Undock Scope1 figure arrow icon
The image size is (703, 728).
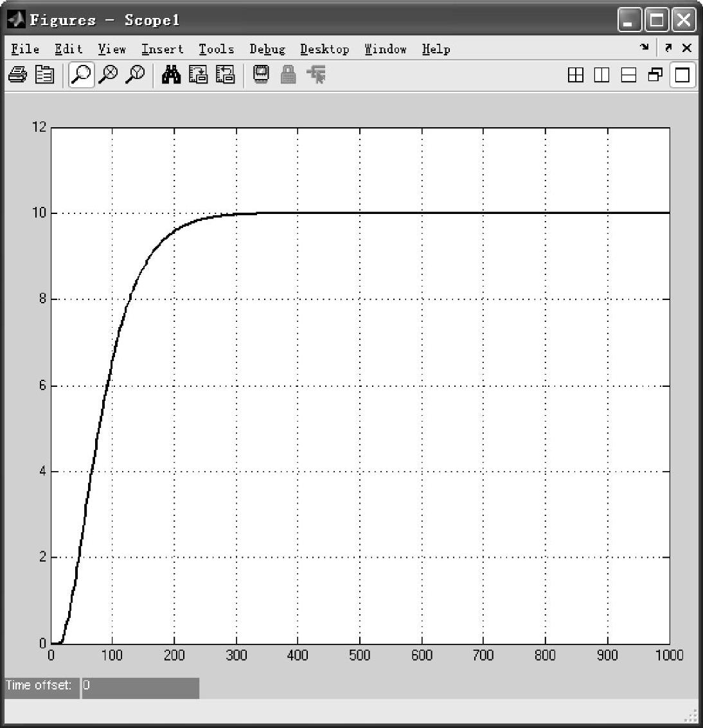(x=668, y=47)
